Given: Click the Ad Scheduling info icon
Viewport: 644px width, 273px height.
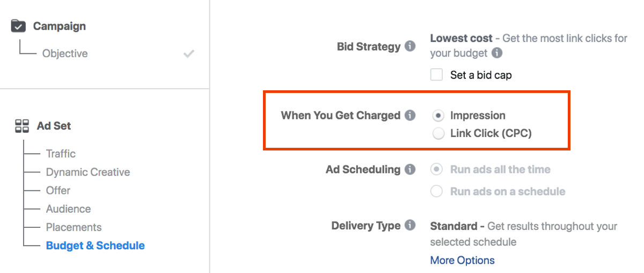Looking at the screenshot, I should pyautogui.click(x=410, y=169).
